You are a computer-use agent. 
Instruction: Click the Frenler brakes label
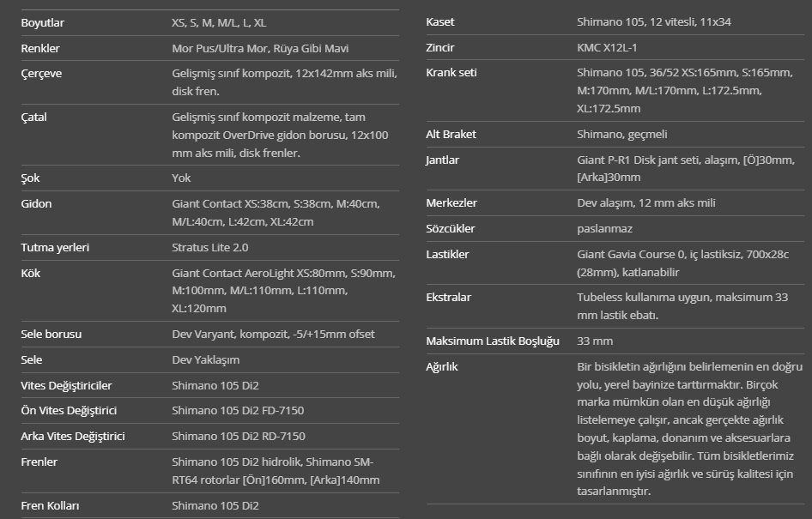tap(39, 462)
